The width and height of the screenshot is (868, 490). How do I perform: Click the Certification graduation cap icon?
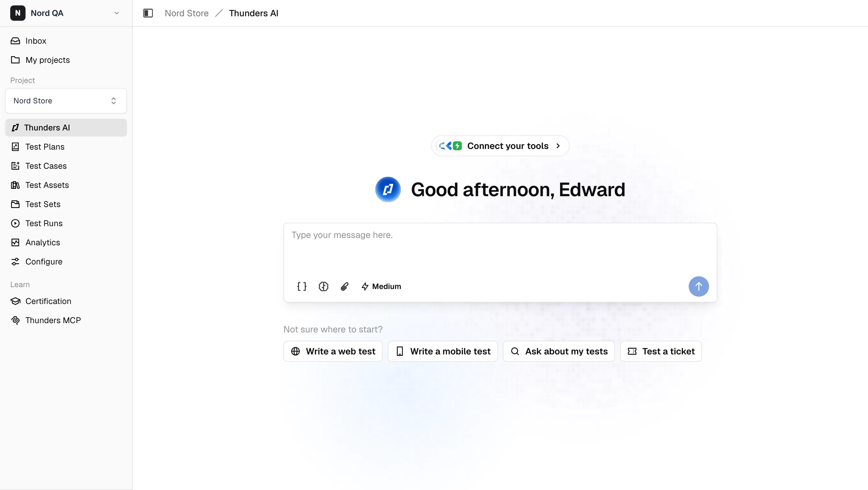point(15,301)
